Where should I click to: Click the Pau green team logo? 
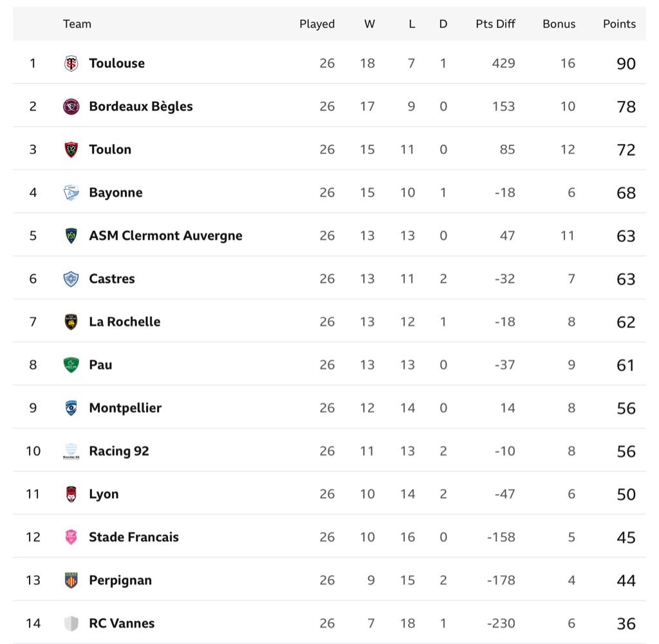71,365
